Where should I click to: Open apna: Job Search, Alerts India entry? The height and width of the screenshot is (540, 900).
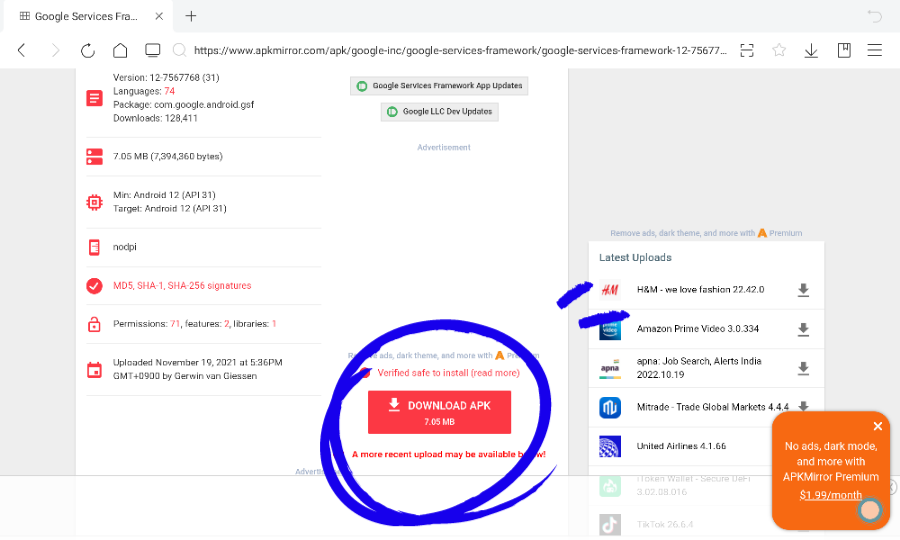(699, 368)
